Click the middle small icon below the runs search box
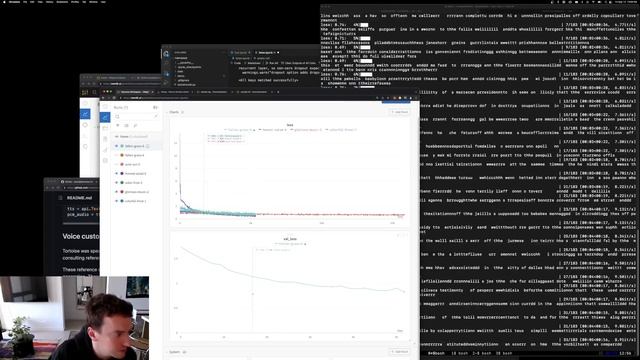This screenshot has width=640, height=360. tap(127, 125)
